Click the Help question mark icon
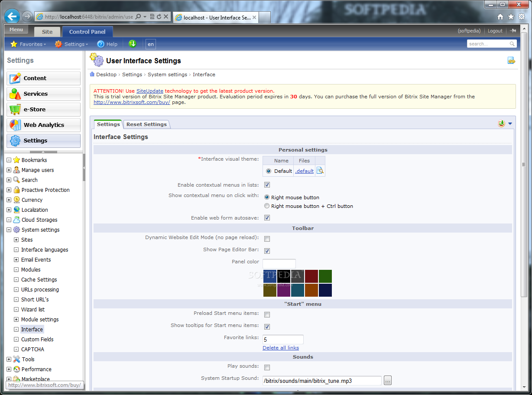 (x=101, y=44)
